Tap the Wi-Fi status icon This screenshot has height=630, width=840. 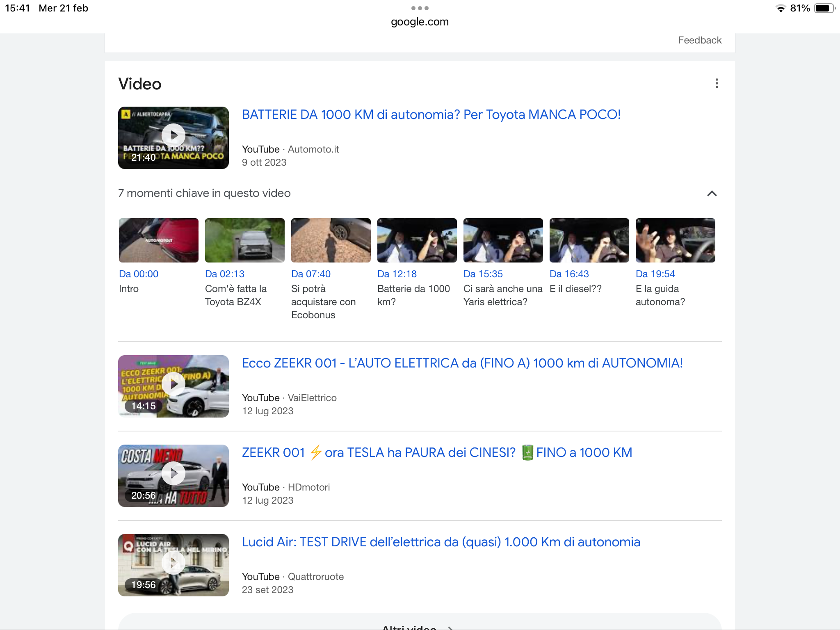[781, 9]
